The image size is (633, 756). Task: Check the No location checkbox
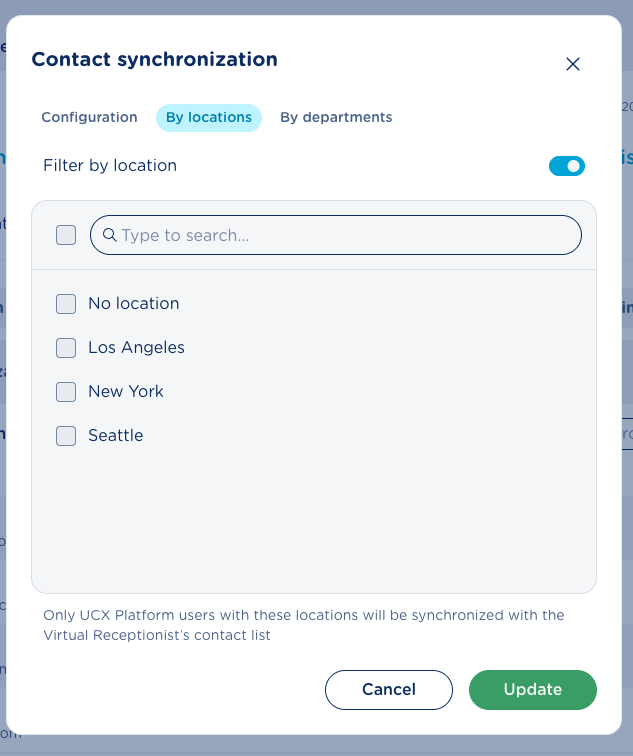66,304
